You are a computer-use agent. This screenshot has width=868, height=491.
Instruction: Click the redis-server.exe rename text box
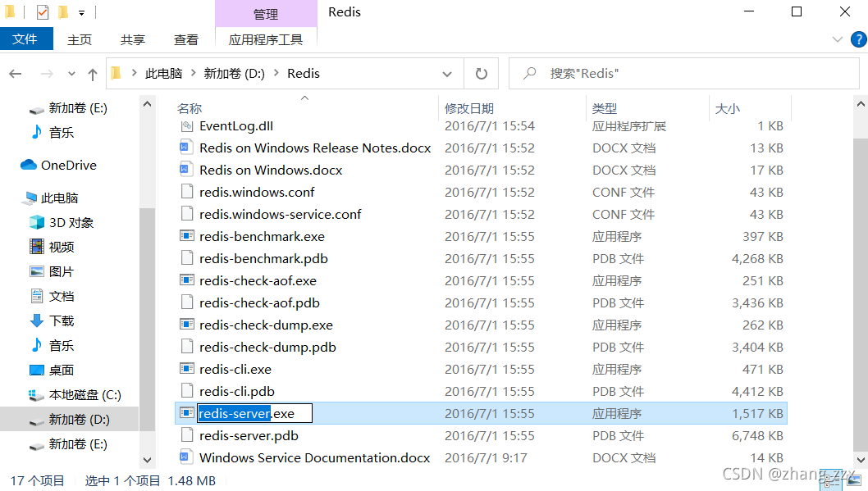pos(255,413)
